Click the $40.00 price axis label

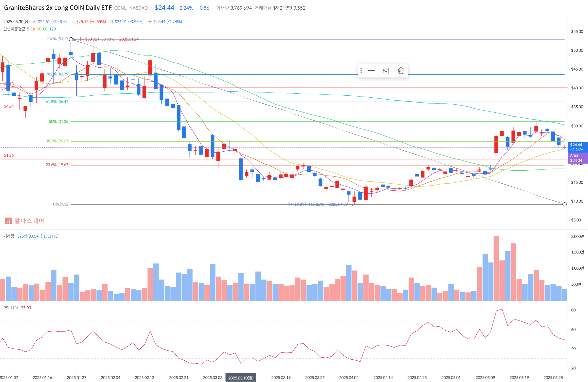pyautogui.click(x=577, y=88)
